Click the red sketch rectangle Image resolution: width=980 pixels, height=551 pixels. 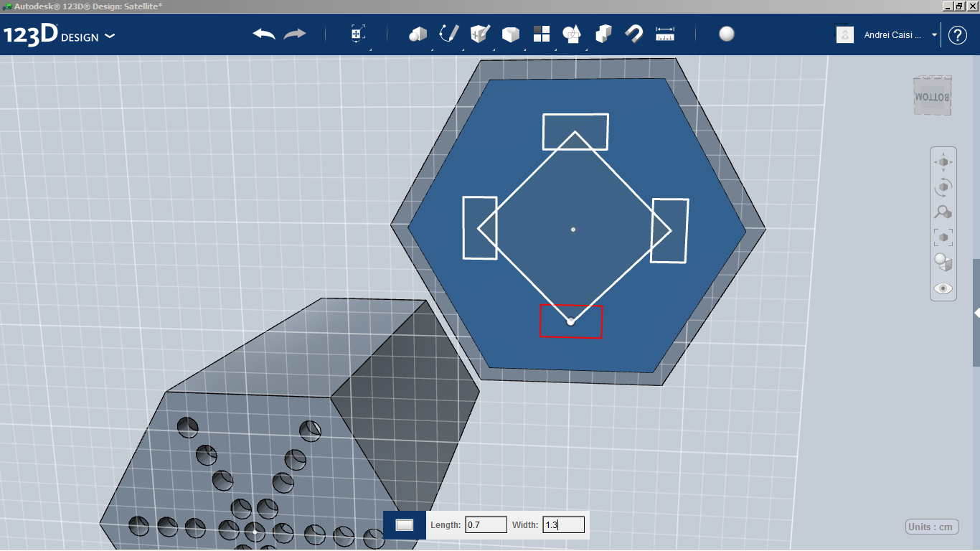[x=571, y=321]
